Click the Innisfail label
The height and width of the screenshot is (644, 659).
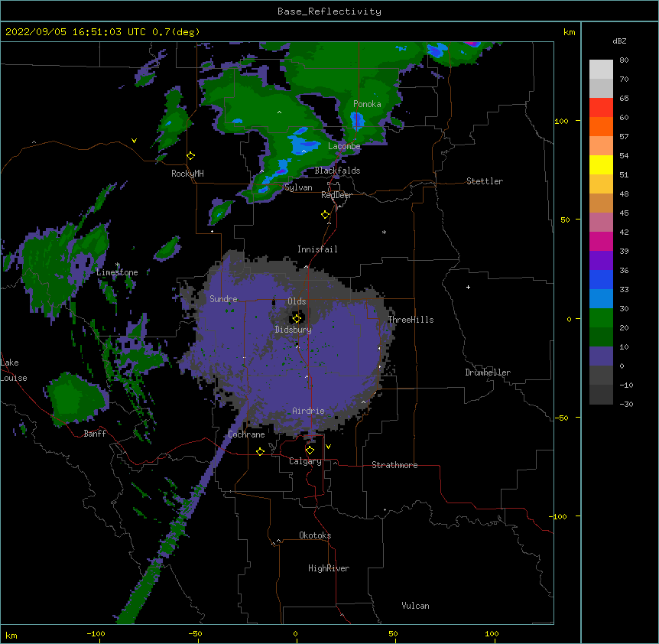pos(317,249)
